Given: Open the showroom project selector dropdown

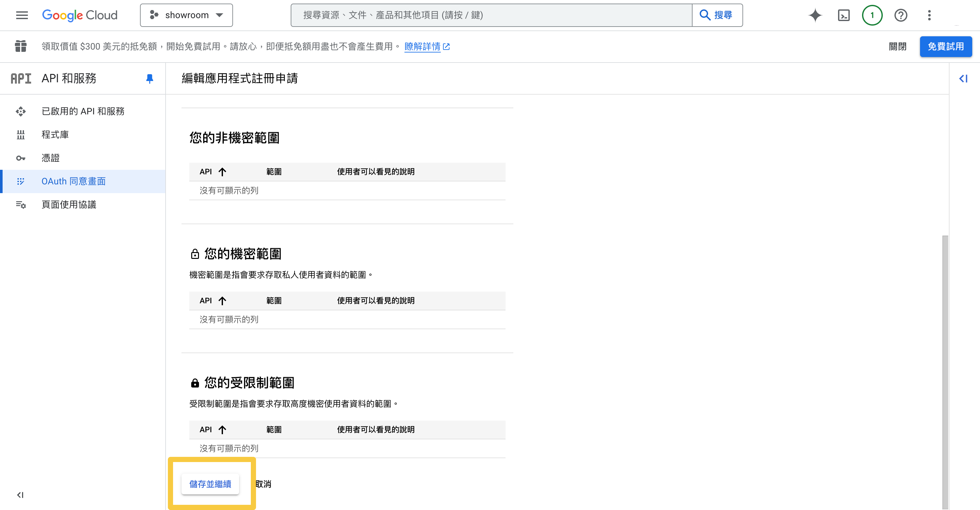Looking at the screenshot, I should [186, 15].
